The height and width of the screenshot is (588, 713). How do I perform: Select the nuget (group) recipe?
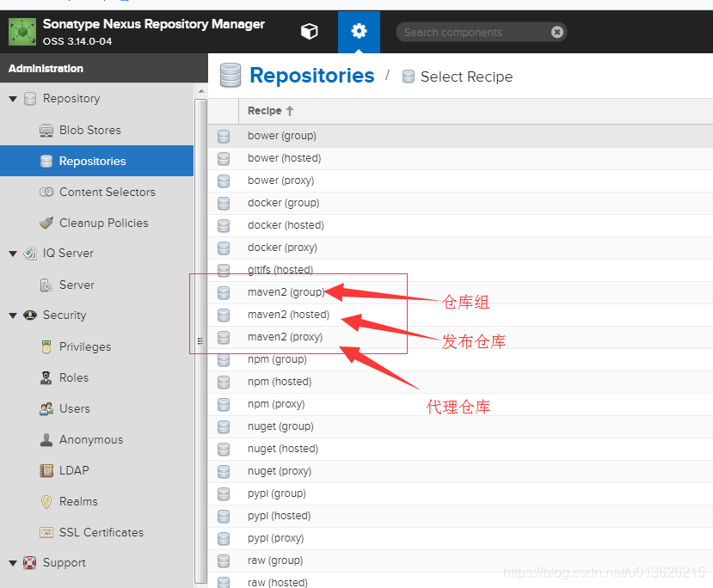(x=460, y=426)
